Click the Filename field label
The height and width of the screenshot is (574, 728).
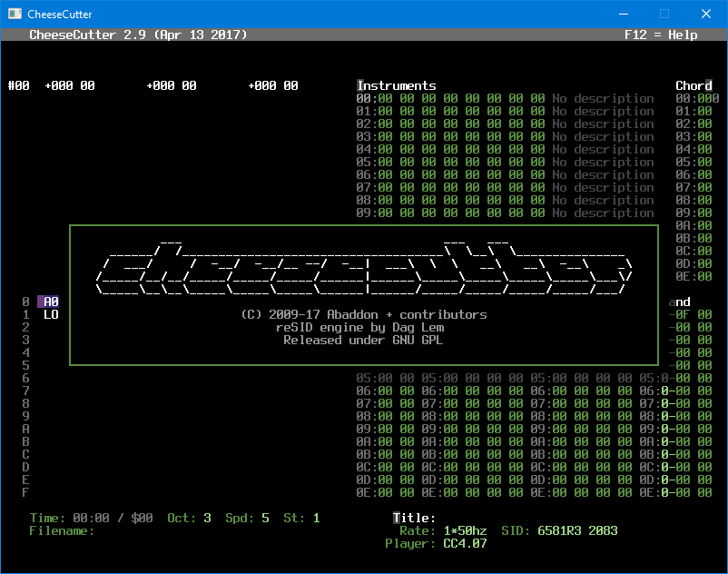point(62,530)
